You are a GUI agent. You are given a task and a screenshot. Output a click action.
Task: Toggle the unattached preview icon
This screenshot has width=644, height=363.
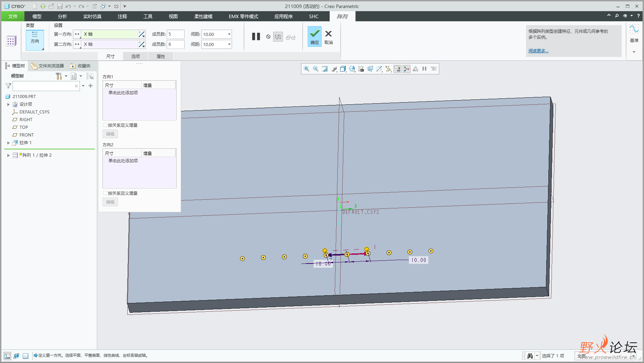pyautogui.click(x=278, y=37)
